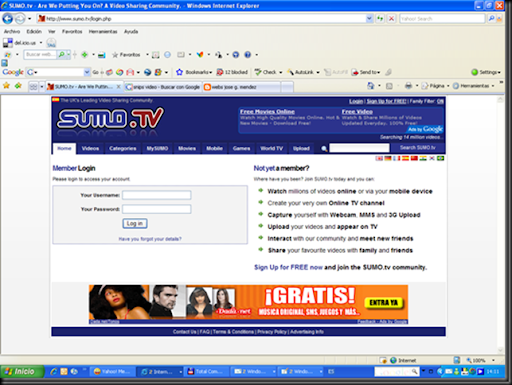Screen dimensions: 512x385
Task: Click the magnifier icon beside SUMO search box
Action: click(x=324, y=148)
